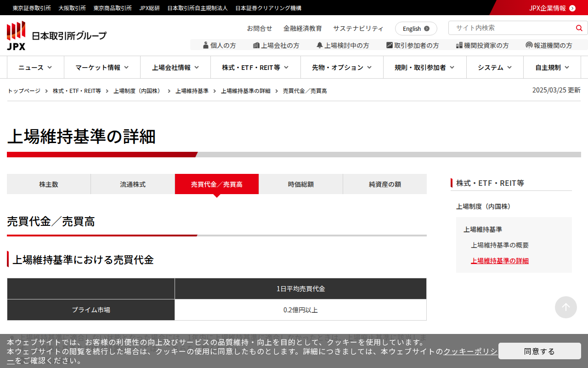Open the 金融経済教育 link

coord(303,28)
